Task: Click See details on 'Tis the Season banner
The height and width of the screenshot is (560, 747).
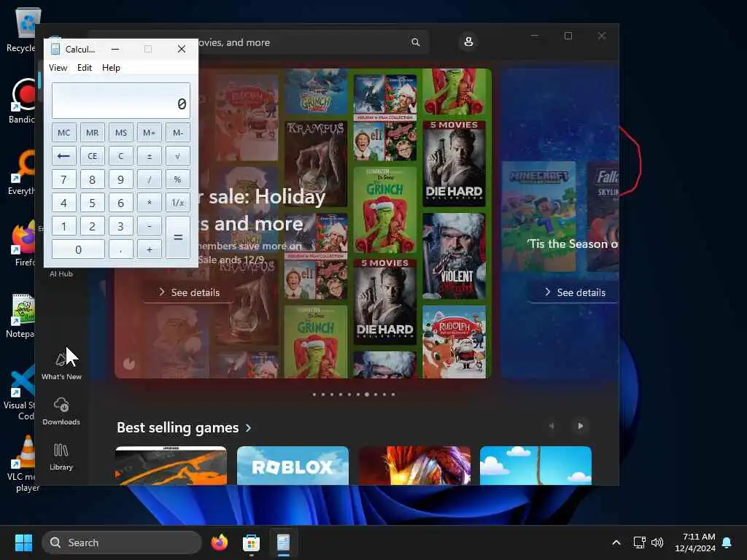Action: click(x=575, y=292)
